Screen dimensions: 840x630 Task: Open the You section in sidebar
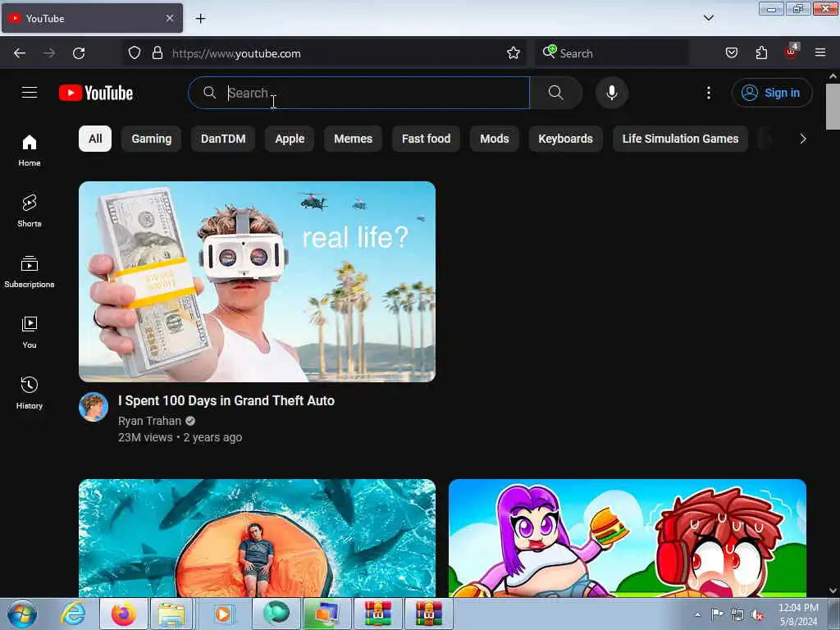(30, 332)
